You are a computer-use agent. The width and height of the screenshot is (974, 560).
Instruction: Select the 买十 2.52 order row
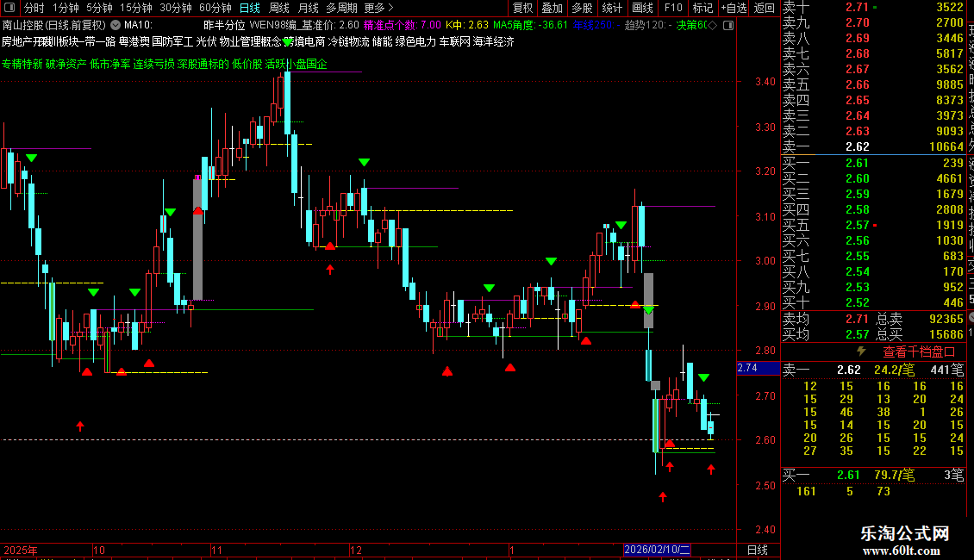tap(873, 302)
